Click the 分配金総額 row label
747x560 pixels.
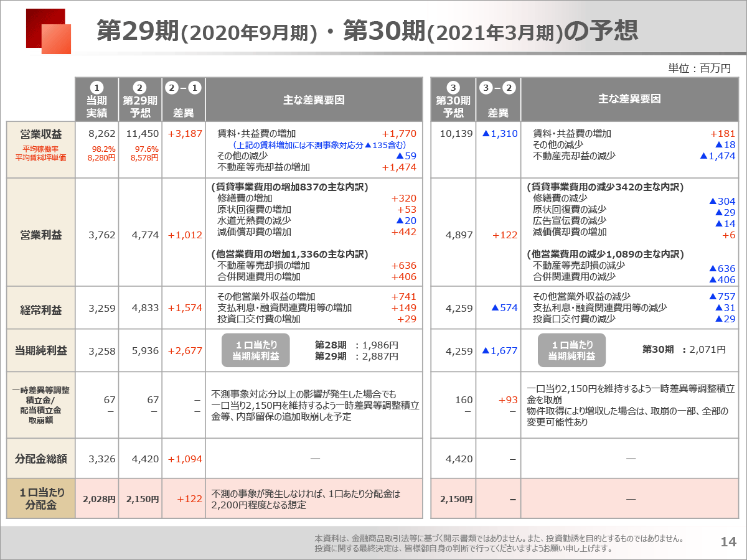coord(41,459)
